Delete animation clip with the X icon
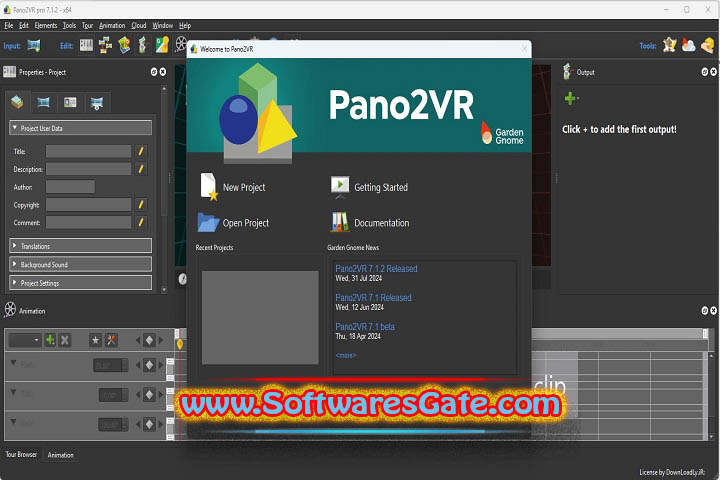 tap(65, 340)
